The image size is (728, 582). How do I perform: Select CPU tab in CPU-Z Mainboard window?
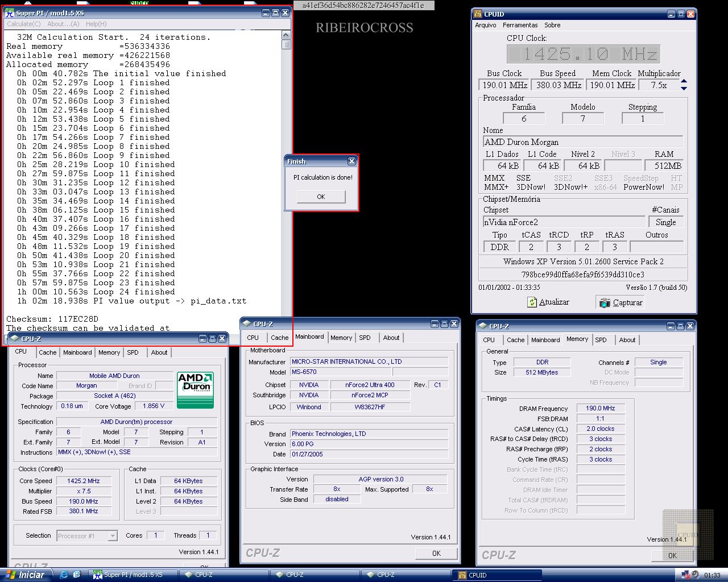tap(253, 338)
